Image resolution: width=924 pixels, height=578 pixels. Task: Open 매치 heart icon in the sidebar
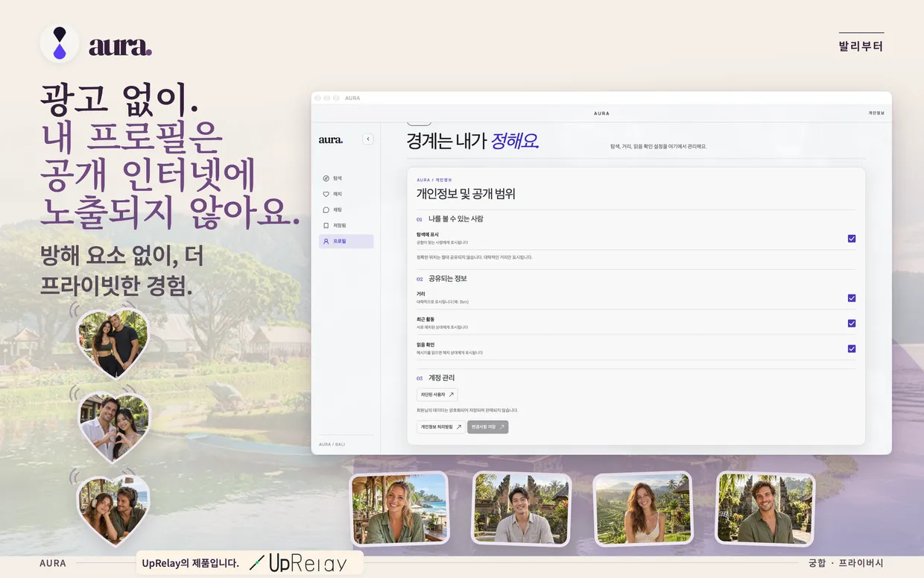pos(326,194)
